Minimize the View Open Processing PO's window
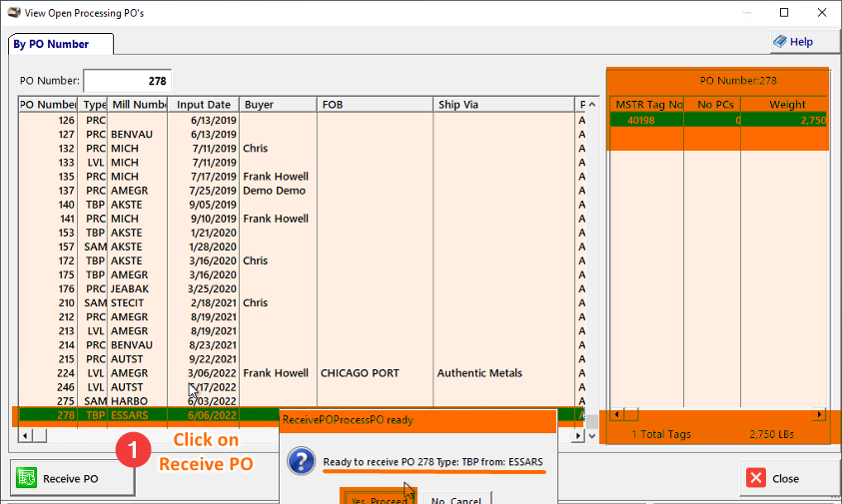Viewport: 842px width, 504px height. pos(747,12)
